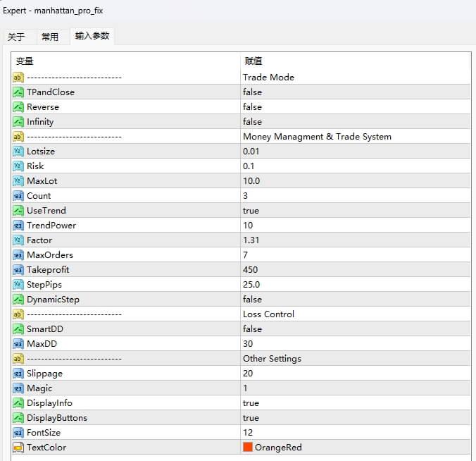476x461 pixels.
Task: Open the DisplayInfo true value dropdown
Action: (x=251, y=403)
